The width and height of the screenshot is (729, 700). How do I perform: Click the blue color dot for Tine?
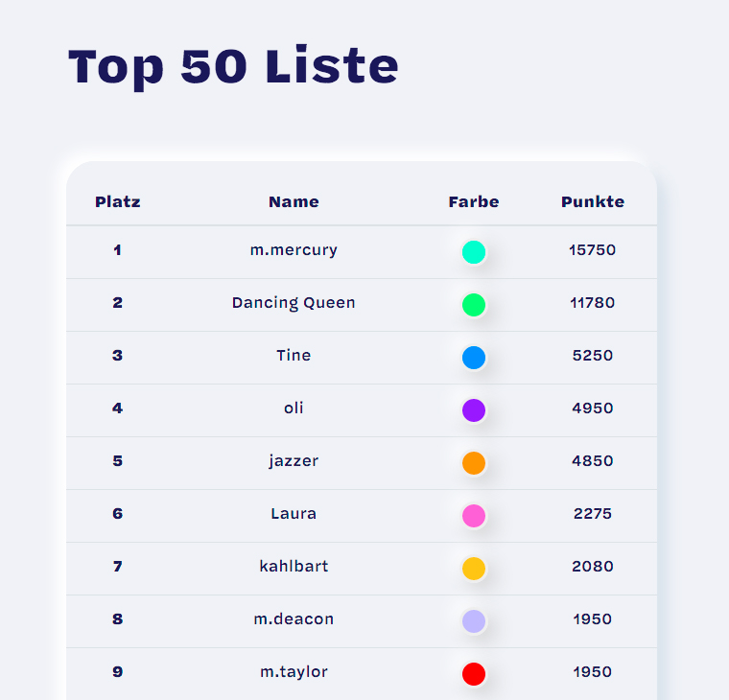click(x=474, y=358)
